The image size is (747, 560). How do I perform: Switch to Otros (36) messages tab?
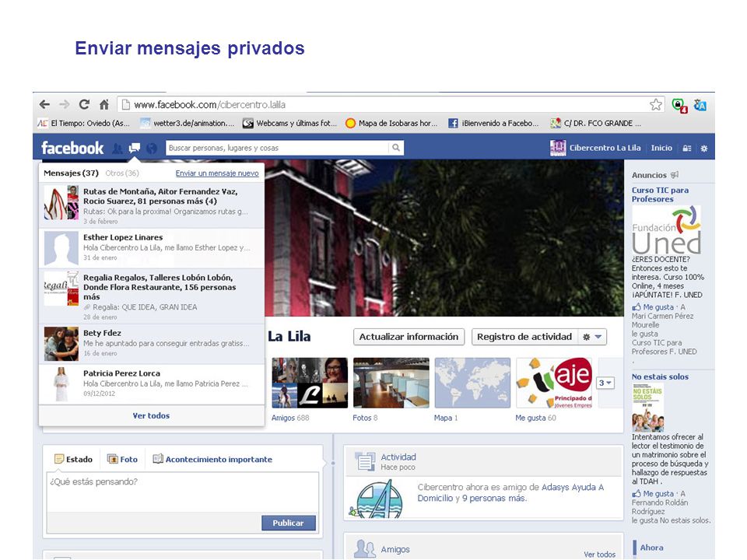[122, 173]
